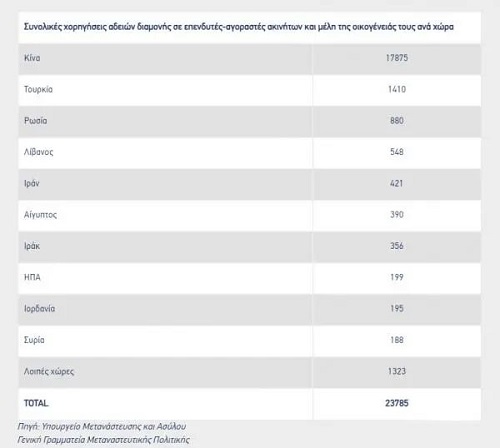This screenshot has height=448, width=500.
Task: Select the Ρωσία row label
Action: point(35,121)
